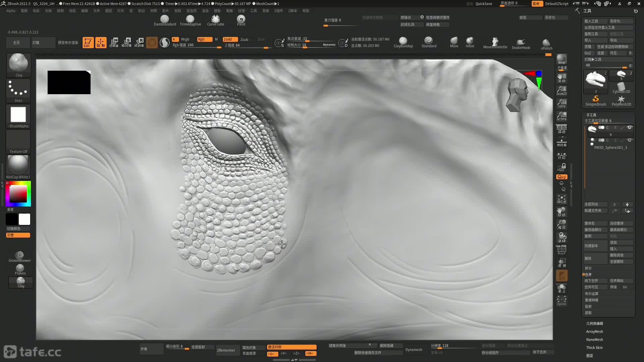Click the 载入工具 button
The width and height of the screenshot is (644, 362).
point(595,21)
